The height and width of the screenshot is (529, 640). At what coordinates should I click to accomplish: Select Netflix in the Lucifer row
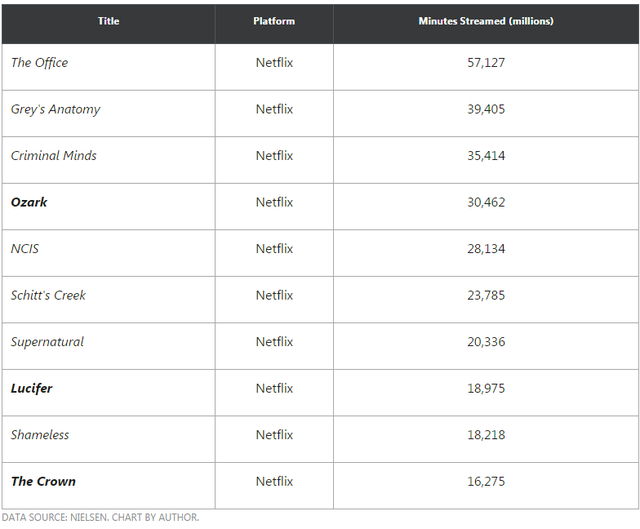(274, 388)
